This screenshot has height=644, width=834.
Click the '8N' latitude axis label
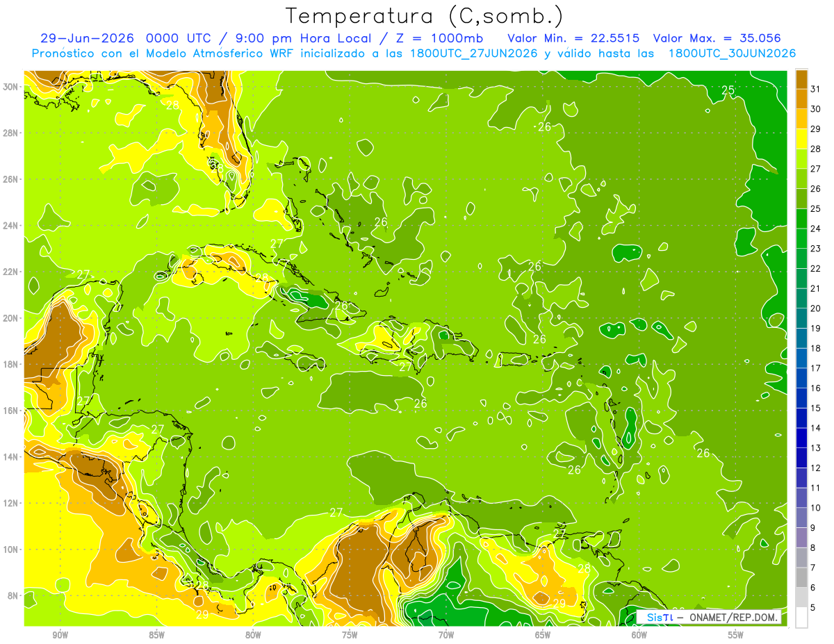click(13, 595)
